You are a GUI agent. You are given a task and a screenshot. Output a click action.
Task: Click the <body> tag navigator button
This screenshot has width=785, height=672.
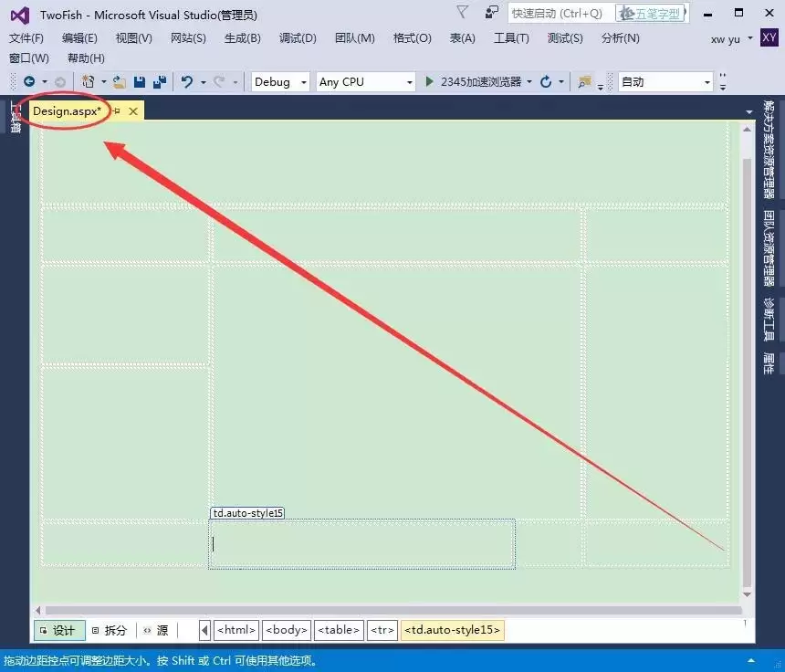point(286,630)
